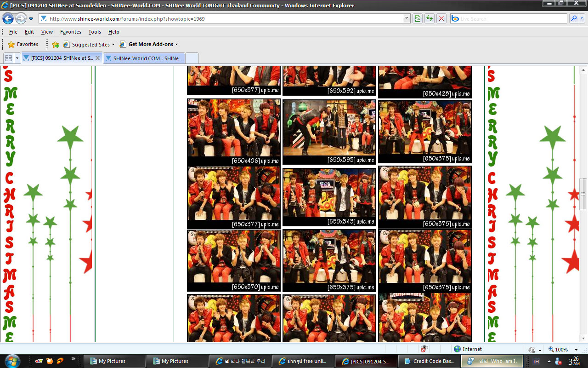The height and width of the screenshot is (368, 588).
Task: Click the 100% zoom level button
Action: pos(559,350)
